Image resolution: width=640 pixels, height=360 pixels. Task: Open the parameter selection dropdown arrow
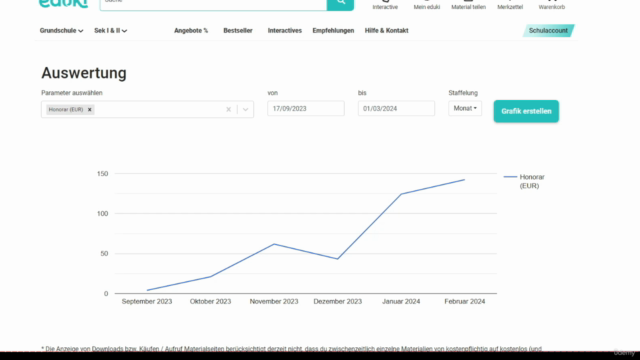245,109
